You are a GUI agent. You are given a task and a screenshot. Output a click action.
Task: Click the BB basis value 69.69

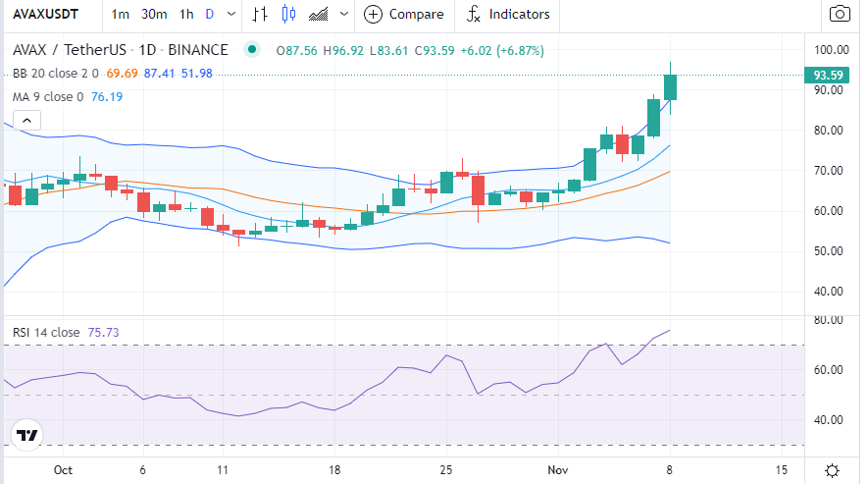(x=123, y=74)
